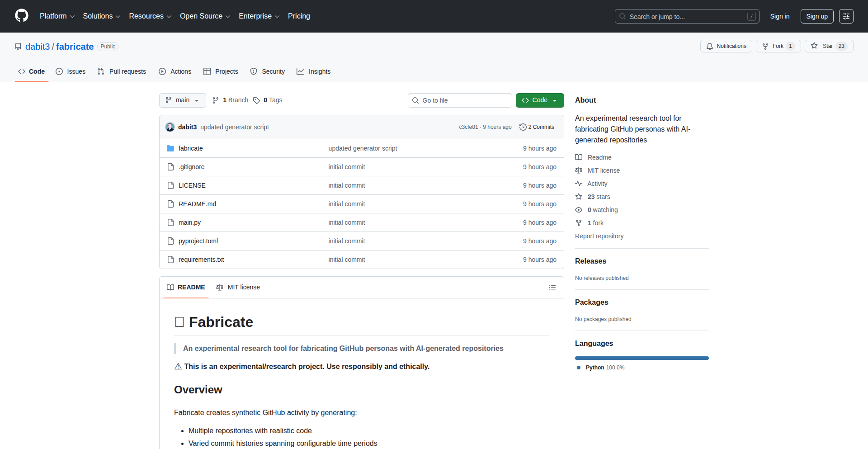Click inside the Go to file field
868x449 pixels.
coord(460,100)
